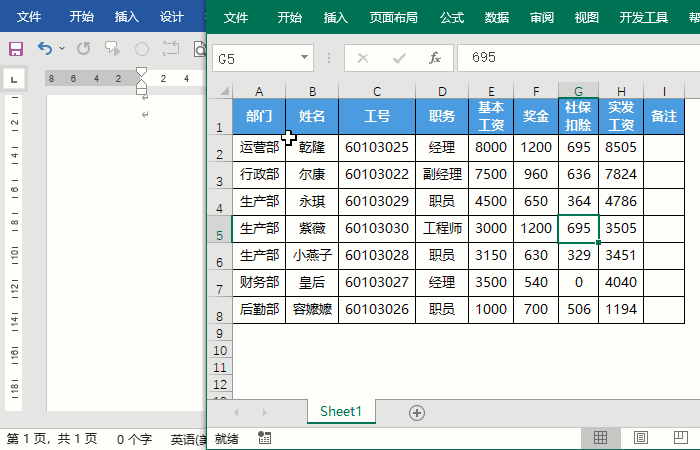This screenshot has width=700, height=450.
Task: Click cell with value 8505
Action: pyautogui.click(x=621, y=148)
